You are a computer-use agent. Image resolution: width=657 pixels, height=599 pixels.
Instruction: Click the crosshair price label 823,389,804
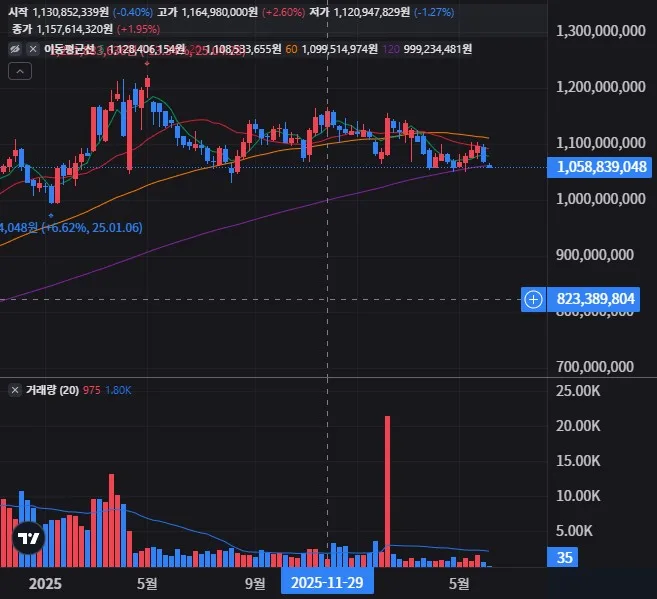click(593, 300)
